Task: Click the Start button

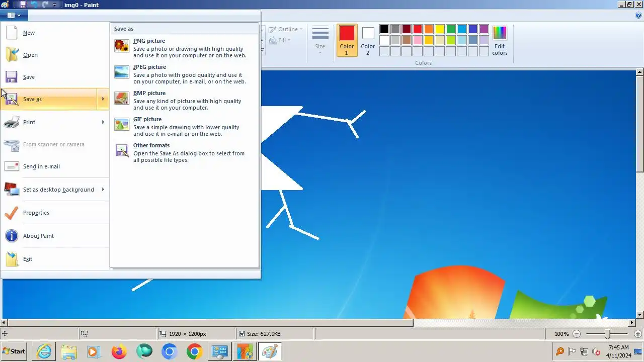Action: (14, 351)
